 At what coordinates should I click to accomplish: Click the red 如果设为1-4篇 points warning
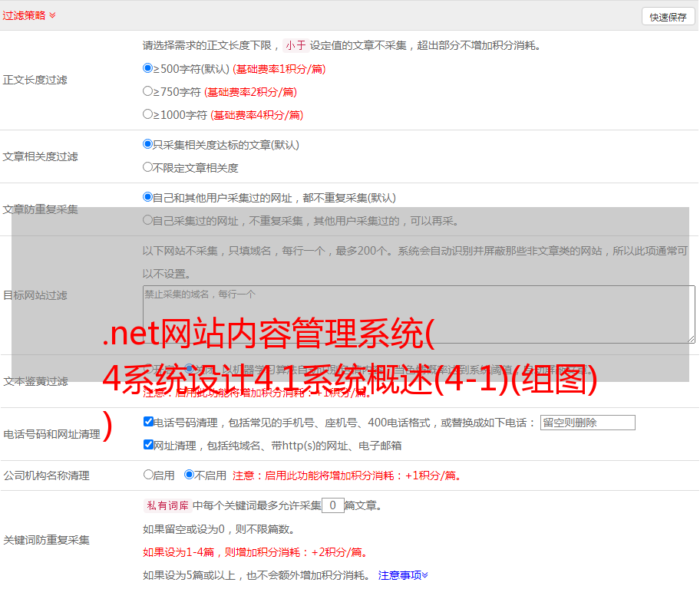click(x=256, y=552)
